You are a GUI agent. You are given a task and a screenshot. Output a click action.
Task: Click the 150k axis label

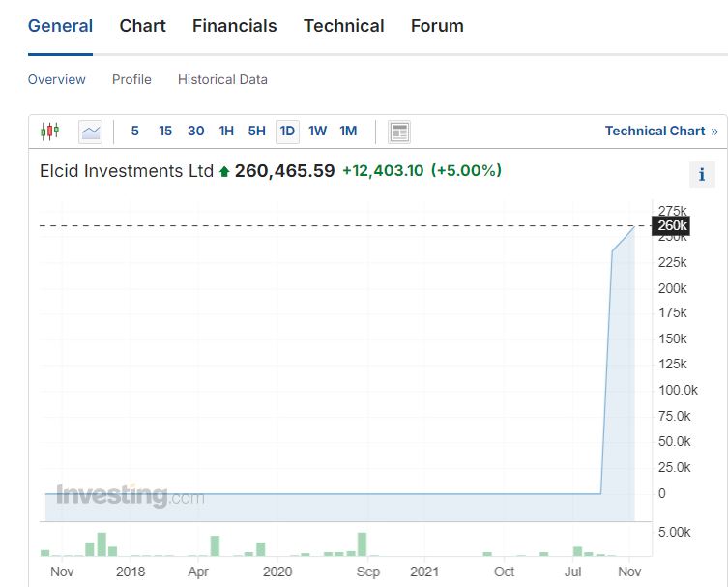(672, 339)
